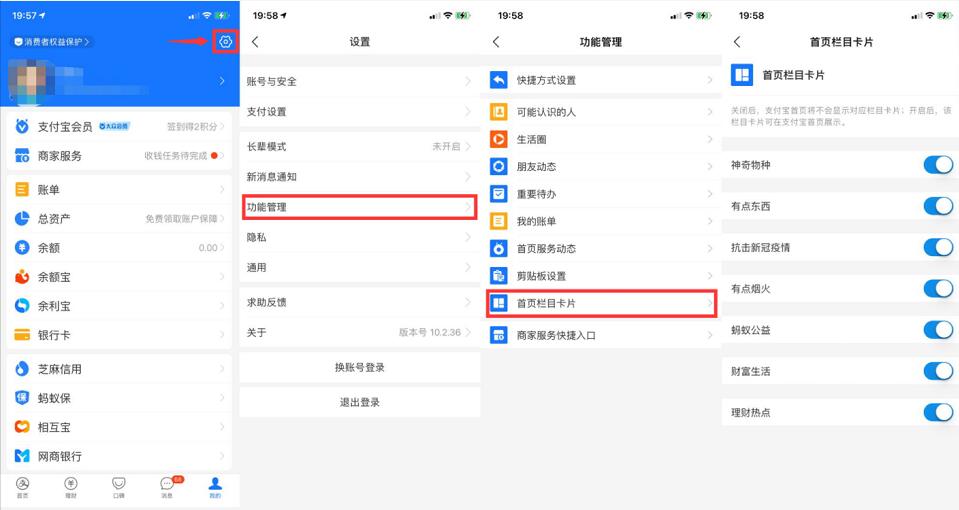Screen dimensions: 959x510
Task: Tap the 总资产 pie chart icon
Action: coord(22,218)
